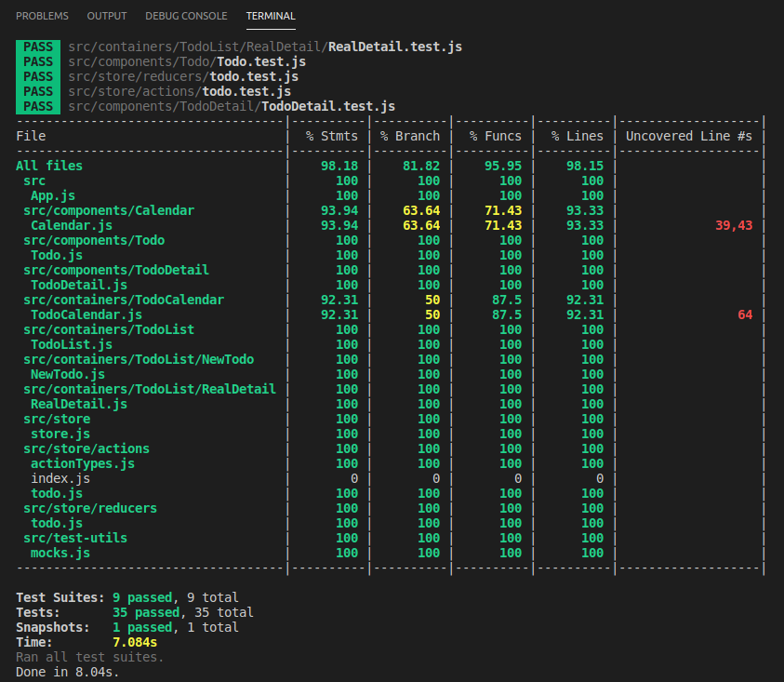Click the src/containers/TodoList/RealDetail row label
Screen dimensions: 784x682
(150, 389)
